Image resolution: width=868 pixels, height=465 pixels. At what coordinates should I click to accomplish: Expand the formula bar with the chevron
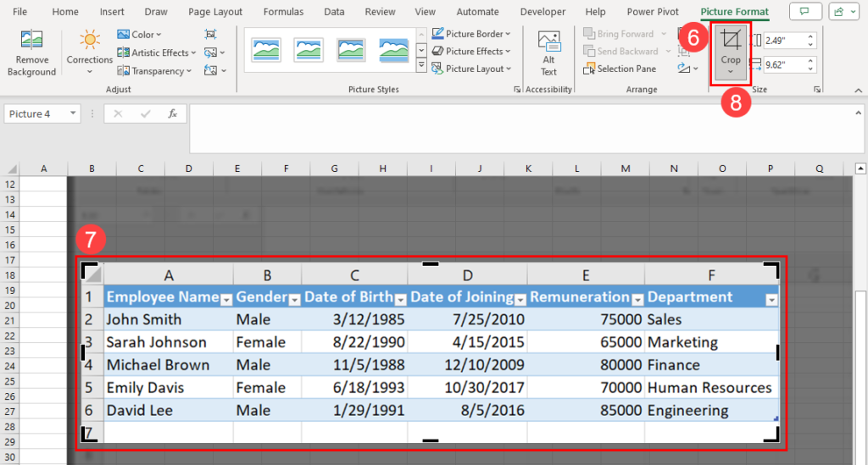click(858, 113)
